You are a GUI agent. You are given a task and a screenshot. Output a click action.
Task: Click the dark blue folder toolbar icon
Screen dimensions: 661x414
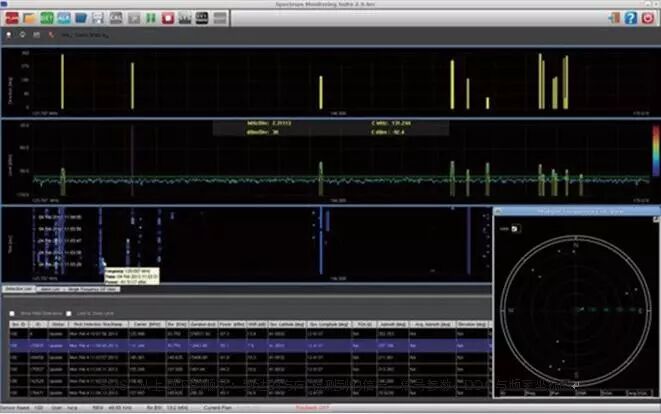(81, 18)
